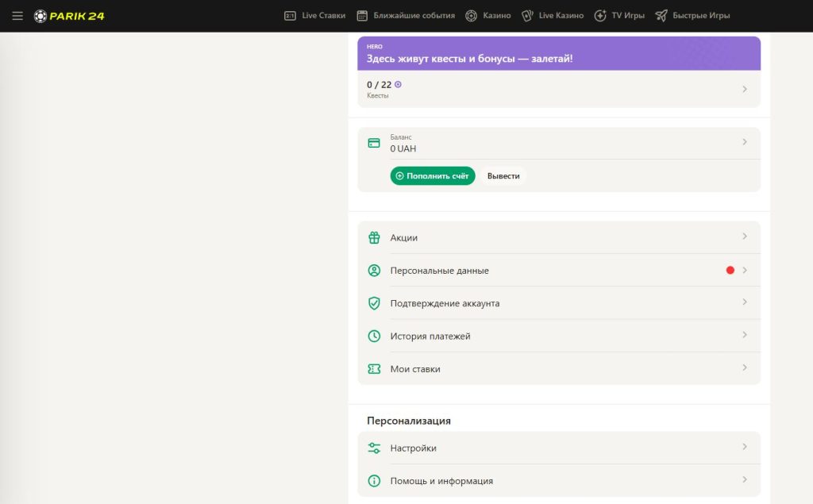Click the info icon for Помощь и информация

(x=374, y=481)
